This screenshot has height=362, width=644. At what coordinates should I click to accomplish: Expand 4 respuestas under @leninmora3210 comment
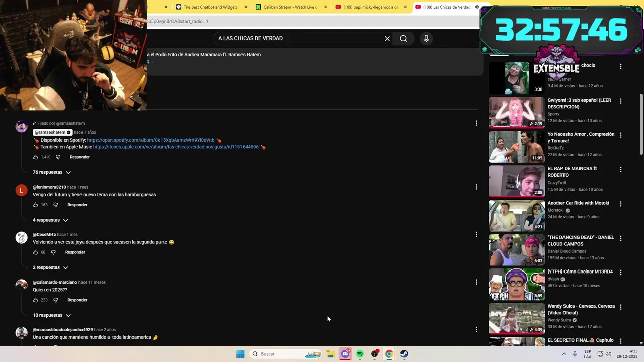(50, 220)
